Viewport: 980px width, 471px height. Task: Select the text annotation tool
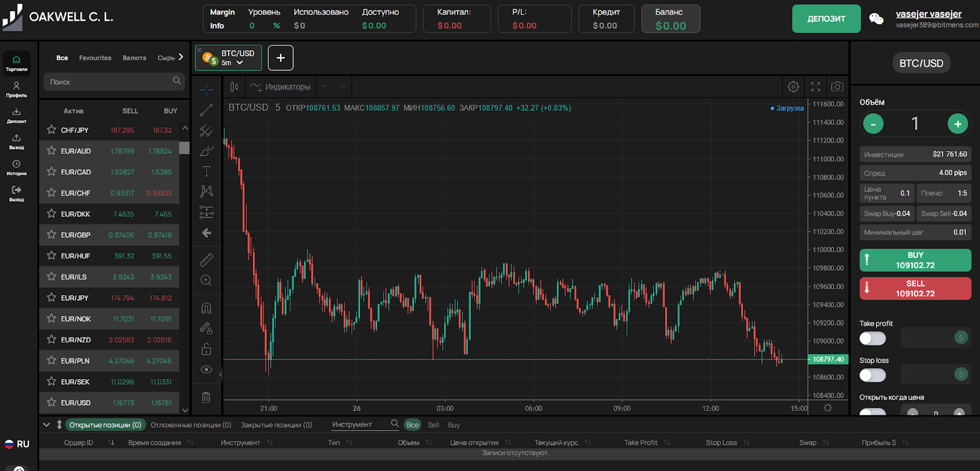[206, 171]
